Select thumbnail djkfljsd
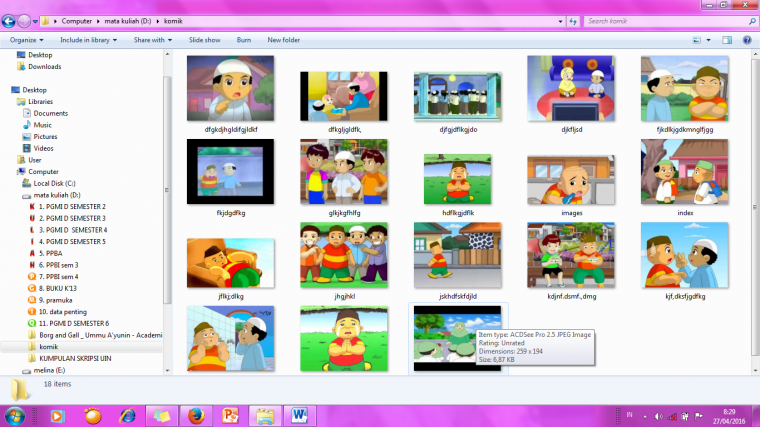The image size is (760, 427). coord(571,88)
